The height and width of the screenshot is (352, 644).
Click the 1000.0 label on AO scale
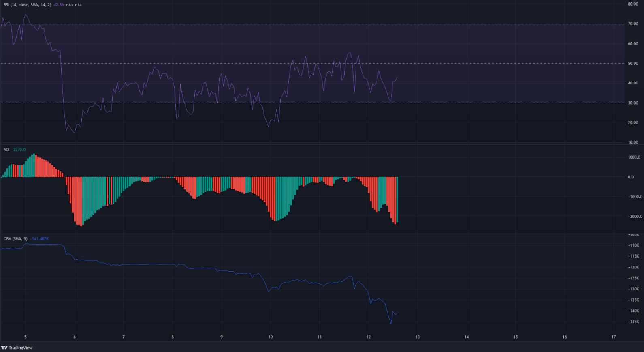[633, 157]
